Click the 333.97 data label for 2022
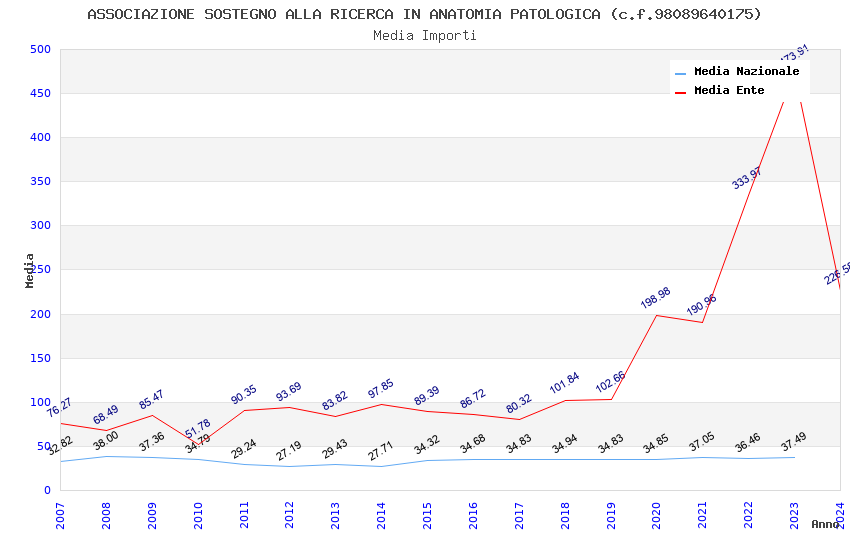Image resolution: width=850 pixels, height=550 pixels. pos(747,178)
